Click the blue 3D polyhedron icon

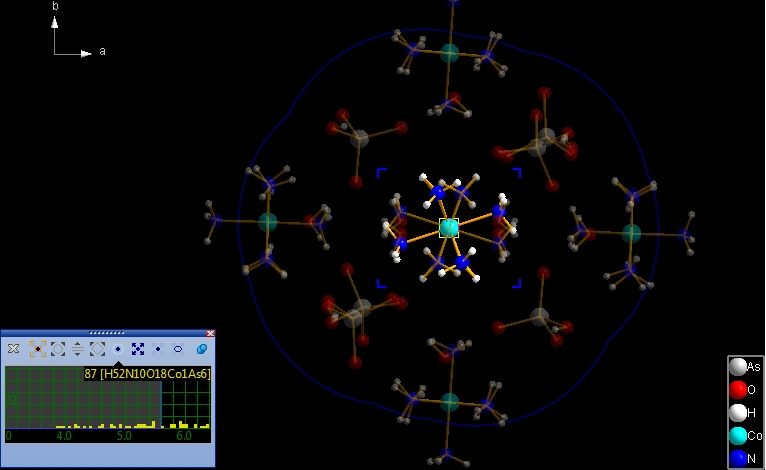(201, 349)
